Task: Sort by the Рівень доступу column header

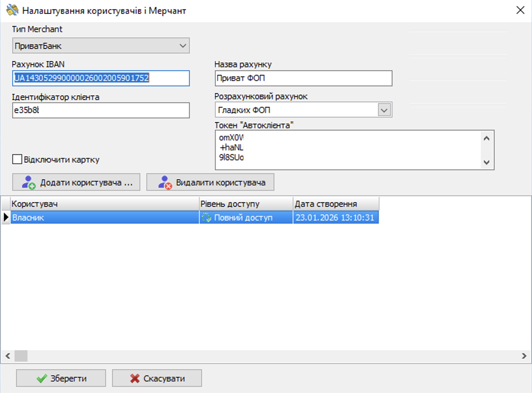Action: [246, 204]
